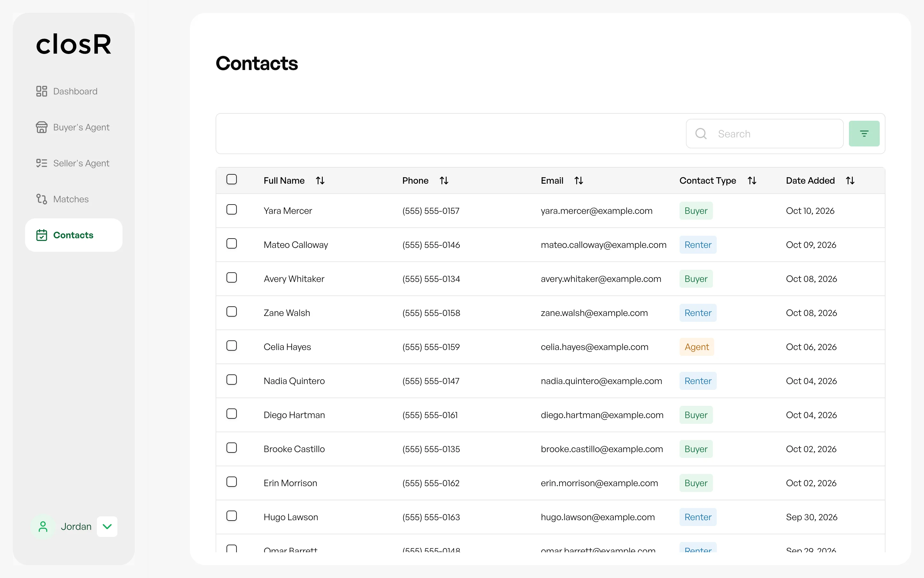Sort by Contact Type arrows icon
Viewport: 924px width, 578px height.
[752, 180]
